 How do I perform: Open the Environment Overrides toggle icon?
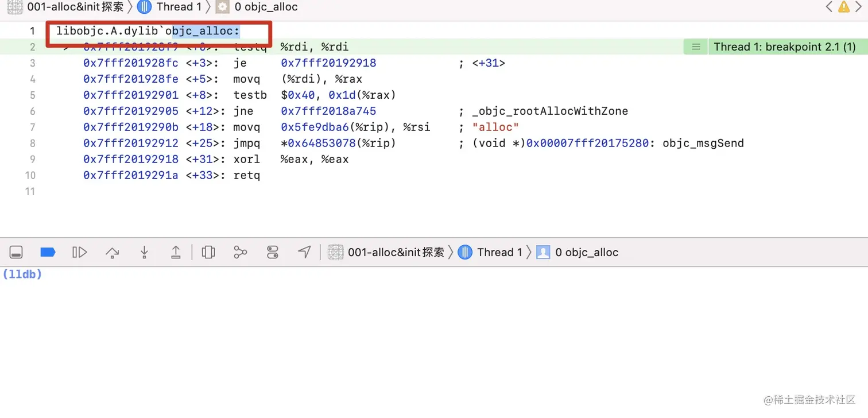273,252
